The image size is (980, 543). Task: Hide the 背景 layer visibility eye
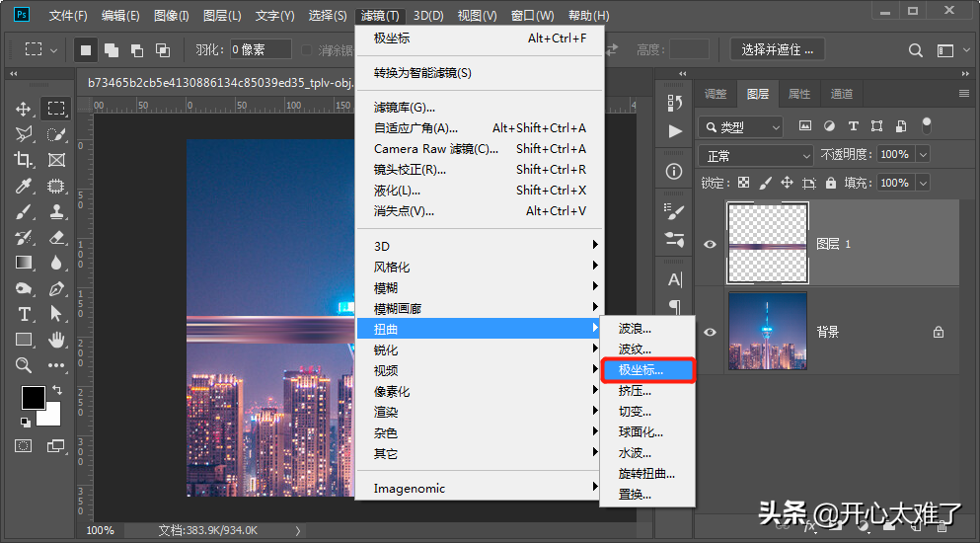pos(710,332)
